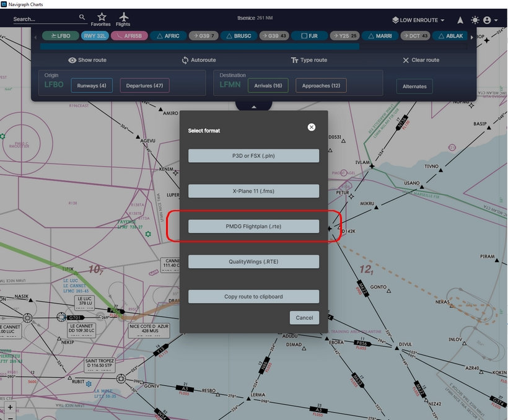
Task: Click the search magnifier icon
Action: [82, 17]
